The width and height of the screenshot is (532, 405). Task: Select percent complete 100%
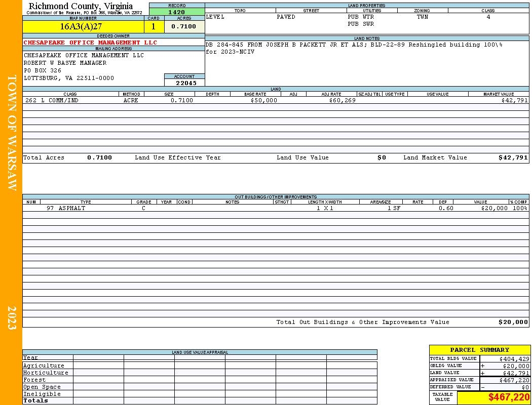pyautogui.click(x=520, y=208)
